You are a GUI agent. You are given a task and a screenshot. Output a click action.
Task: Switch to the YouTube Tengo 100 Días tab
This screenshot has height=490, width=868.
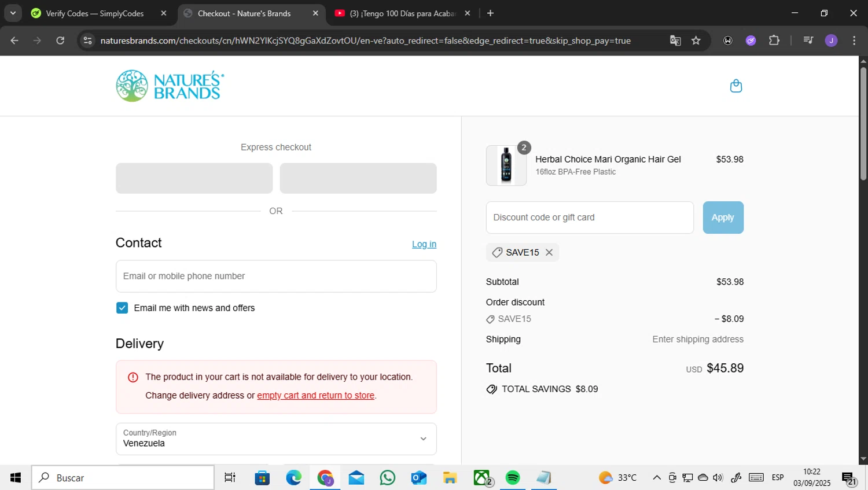click(x=403, y=13)
